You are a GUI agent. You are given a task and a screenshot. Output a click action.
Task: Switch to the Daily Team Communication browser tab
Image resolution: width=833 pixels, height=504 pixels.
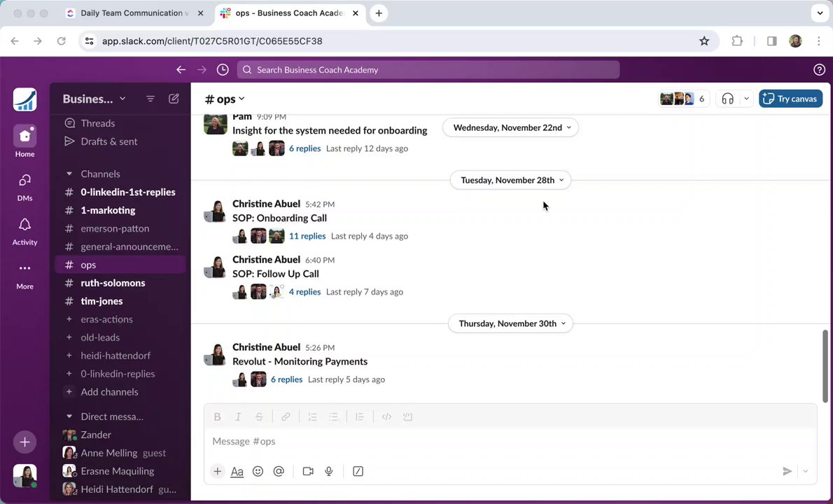point(134,13)
